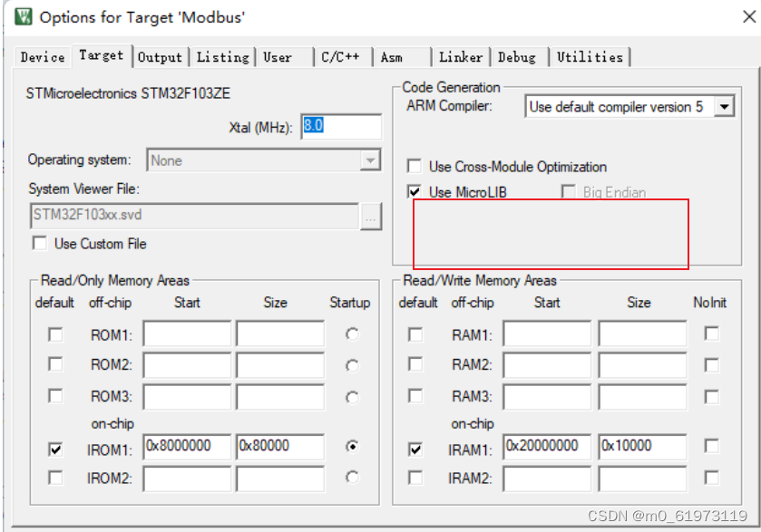This screenshot has height=532, width=761.
Task: Check the RAM3 default checkbox
Action: point(415,396)
